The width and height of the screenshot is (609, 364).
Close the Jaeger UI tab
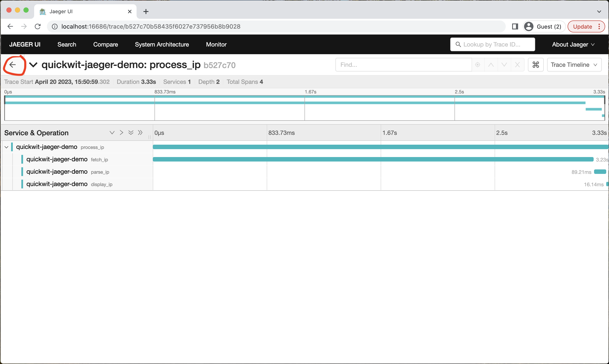(x=130, y=12)
